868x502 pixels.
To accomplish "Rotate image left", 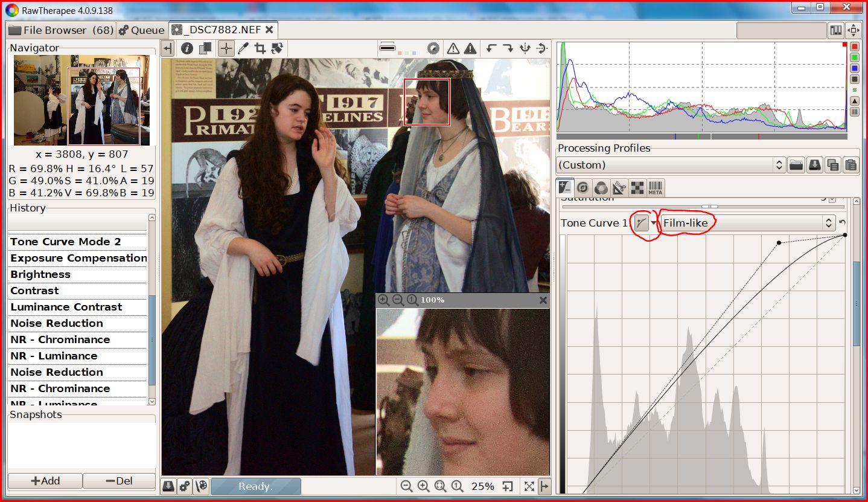I will coord(491,48).
